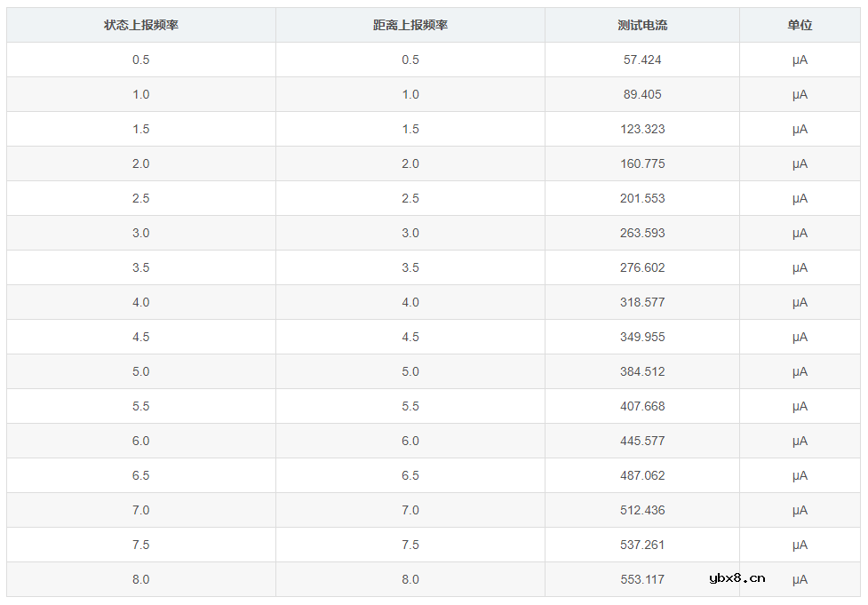Screen dimensions: 868x605
Task: Click the 状态上报频率 column header
Action: 141,25
